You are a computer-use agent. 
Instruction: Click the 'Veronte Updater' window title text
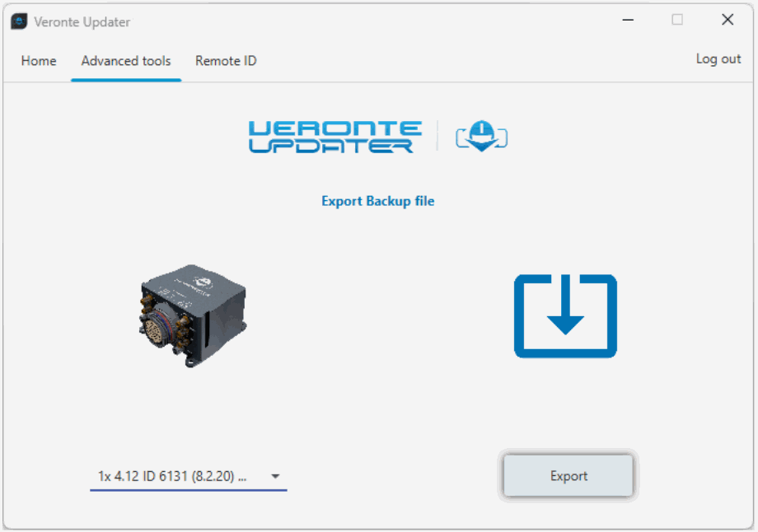[82, 22]
